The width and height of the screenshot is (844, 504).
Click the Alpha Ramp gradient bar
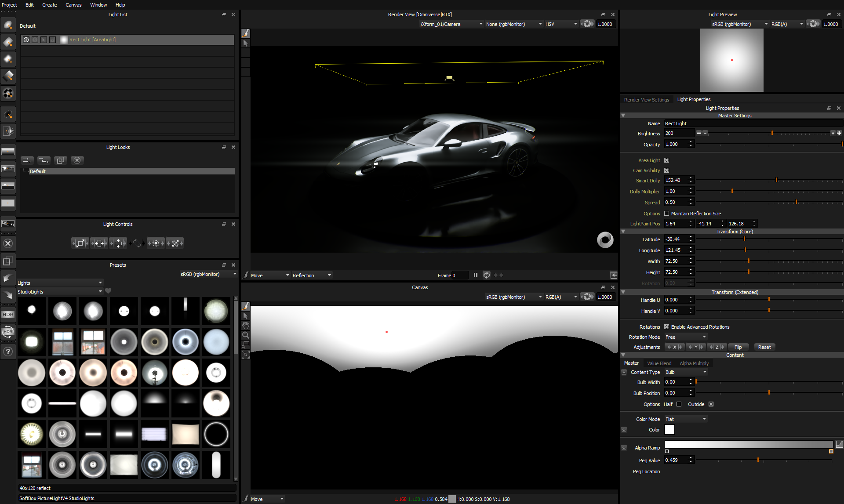pyautogui.click(x=749, y=445)
